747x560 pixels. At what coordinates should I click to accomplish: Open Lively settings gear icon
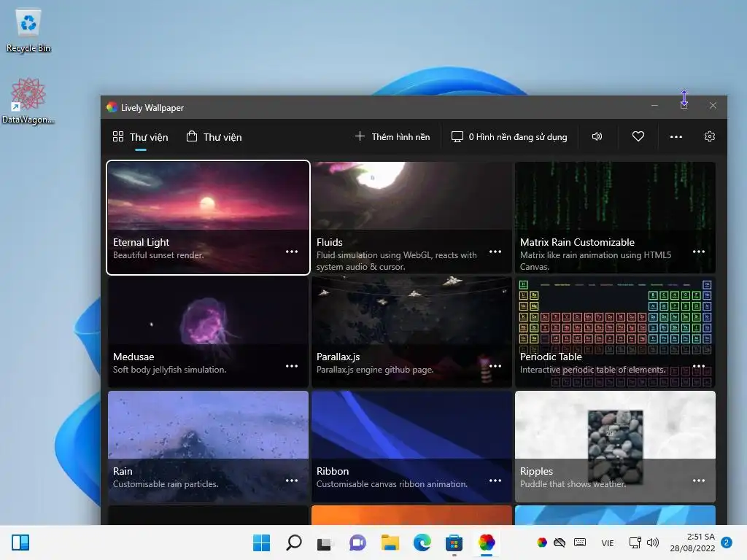[x=709, y=136]
